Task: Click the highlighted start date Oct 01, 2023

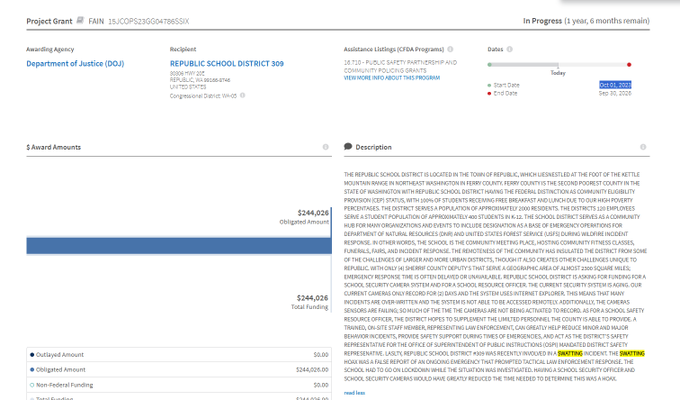Action: click(x=615, y=85)
